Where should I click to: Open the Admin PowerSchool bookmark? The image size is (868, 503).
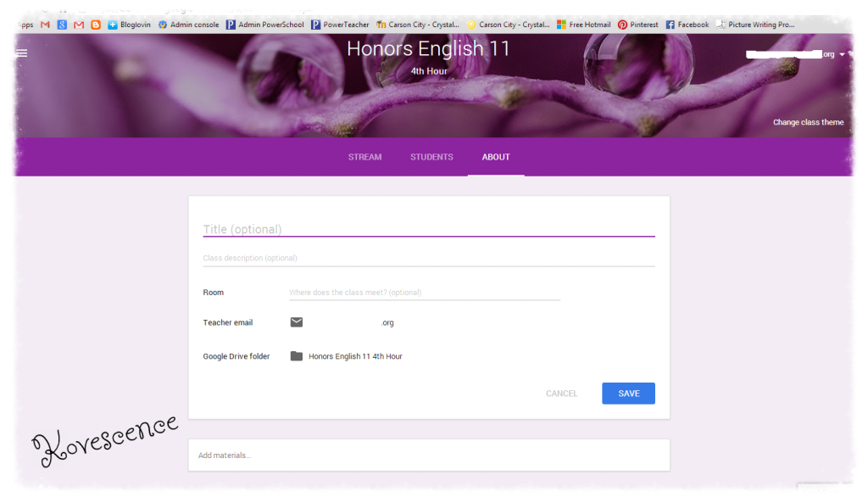click(x=264, y=25)
